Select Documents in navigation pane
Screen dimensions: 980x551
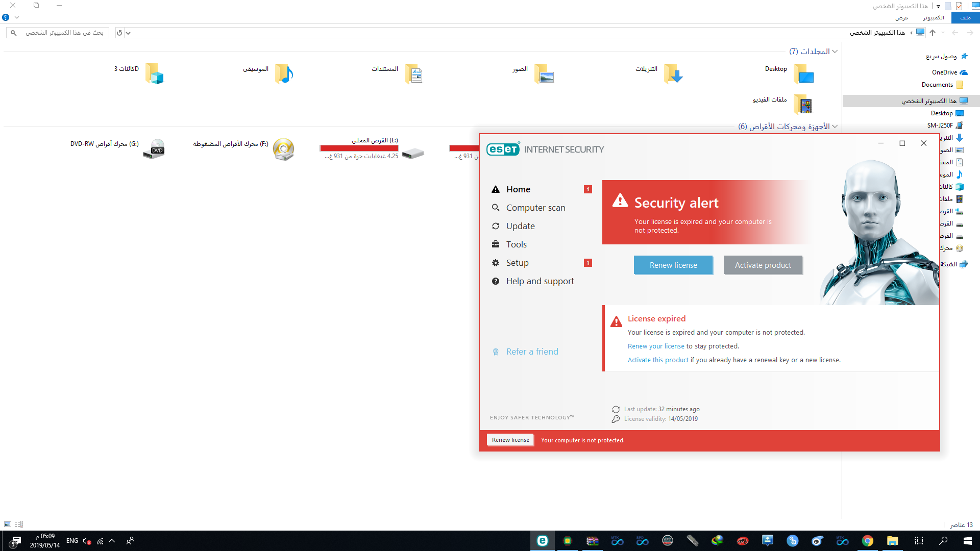tap(942, 85)
